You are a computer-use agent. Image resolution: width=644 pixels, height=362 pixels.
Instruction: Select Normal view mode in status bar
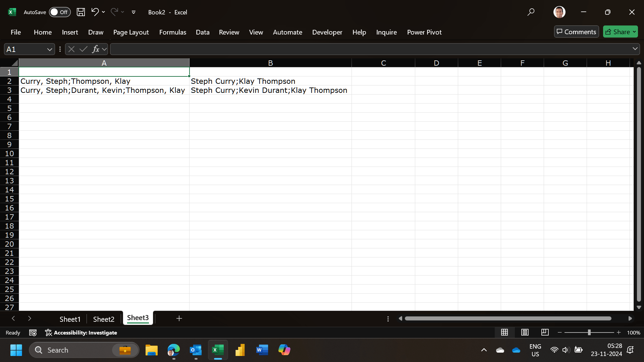[x=504, y=332]
